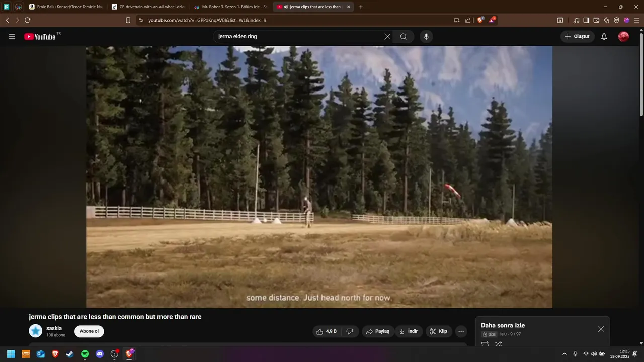
Task: Open the volume control in system tray
Action: coord(594,354)
